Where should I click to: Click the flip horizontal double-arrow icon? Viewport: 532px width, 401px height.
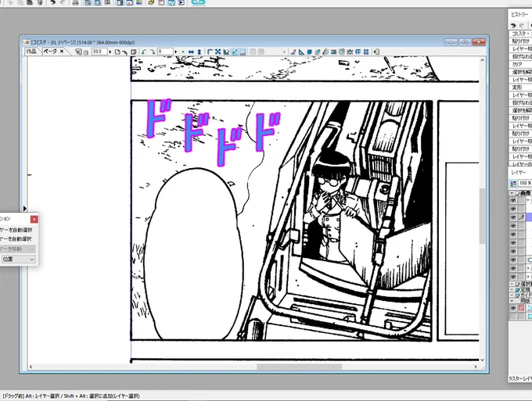191,52
